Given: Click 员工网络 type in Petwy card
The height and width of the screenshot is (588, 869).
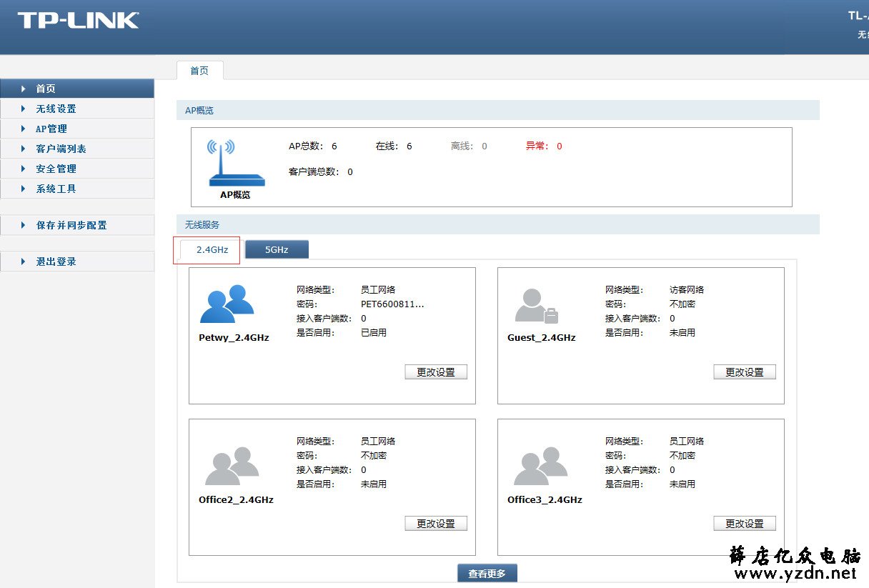Looking at the screenshot, I should 378,290.
